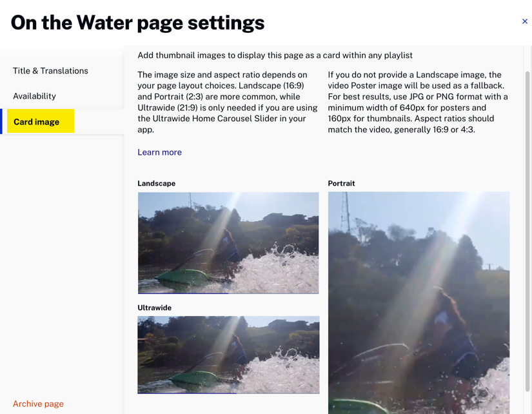Click the Ultrawide card image thumbnail
Image resolution: width=532 pixels, height=414 pixels.
point(228,355)
